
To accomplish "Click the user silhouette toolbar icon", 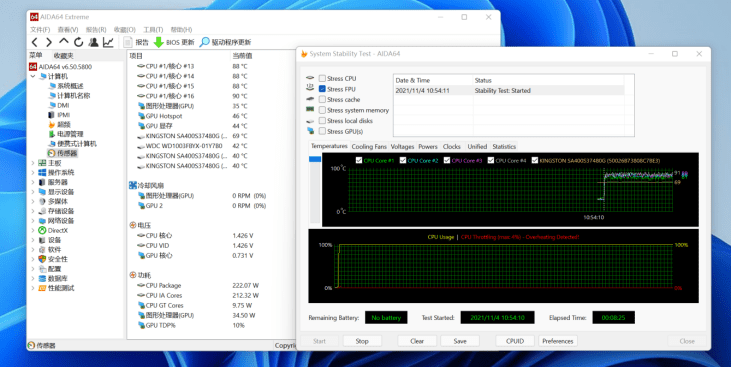I will click(x=93, y=42).
